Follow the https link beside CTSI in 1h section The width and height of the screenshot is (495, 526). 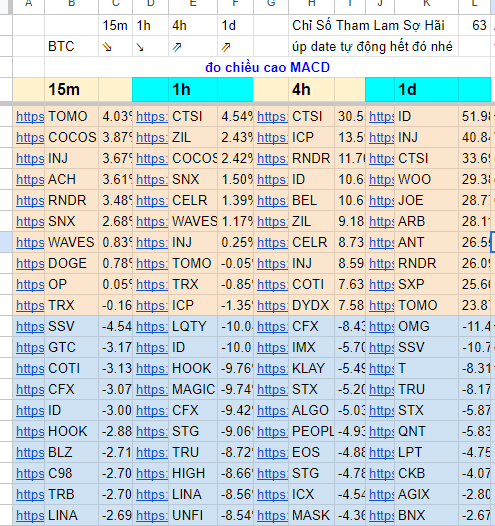point(152,116)
